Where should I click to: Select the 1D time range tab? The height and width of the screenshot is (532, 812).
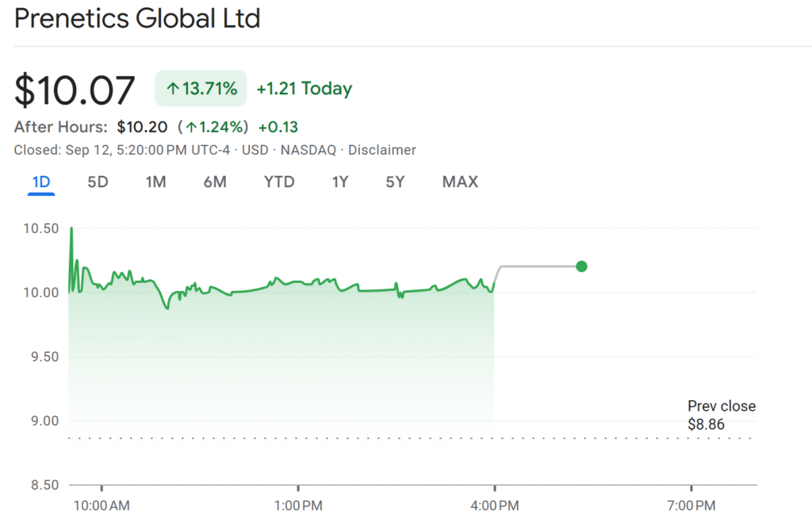click(41, 182)
